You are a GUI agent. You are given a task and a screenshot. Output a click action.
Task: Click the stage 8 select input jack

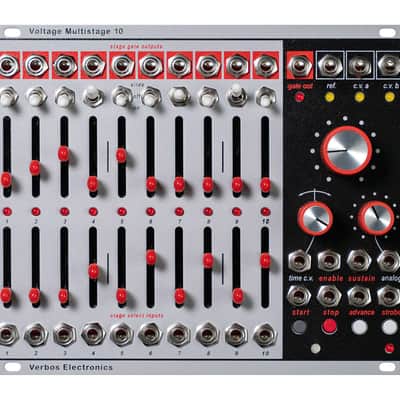click(x=208, y=334)
